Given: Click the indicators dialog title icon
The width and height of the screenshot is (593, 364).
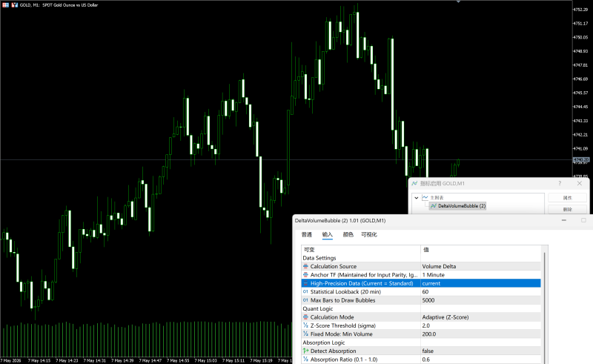Looking at the screenshot, I should click(414, 183).
